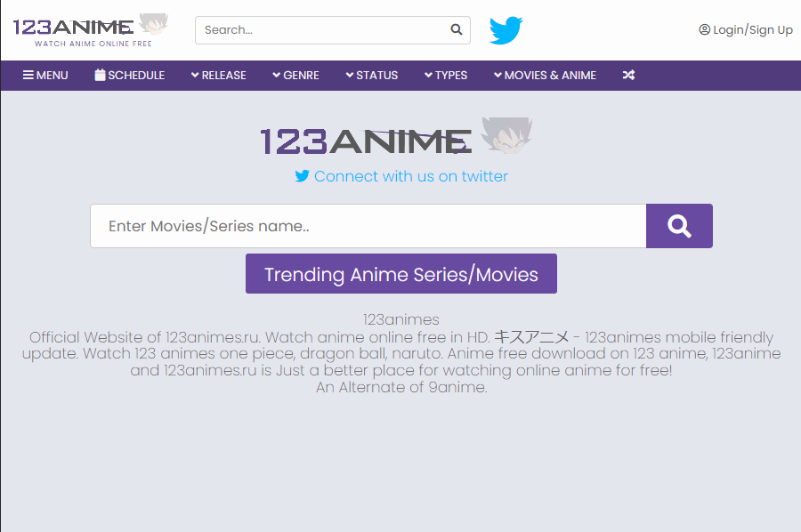Click Connect with us on twitter link
This screenshot has width=801, height=532.
pos(401,176)
